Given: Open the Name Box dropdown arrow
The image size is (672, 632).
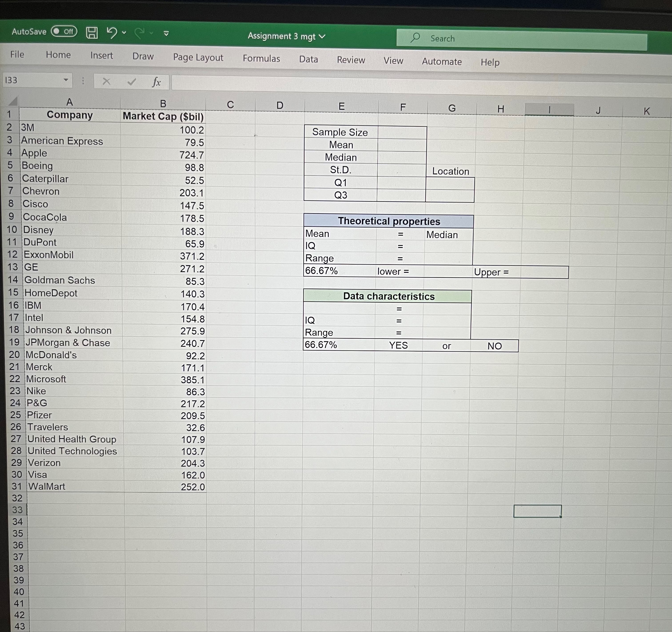Looking at the screenshot, I should [66, 81].
